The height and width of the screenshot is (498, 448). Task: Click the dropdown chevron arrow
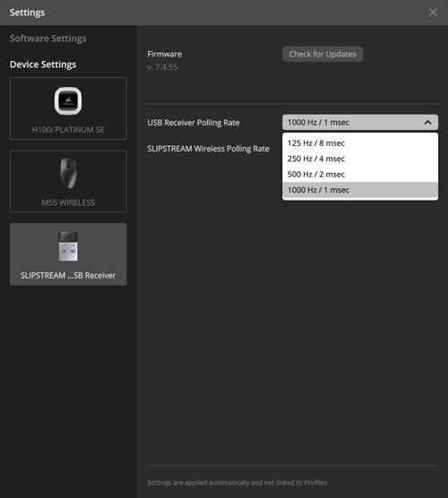(x=427, y=123)
